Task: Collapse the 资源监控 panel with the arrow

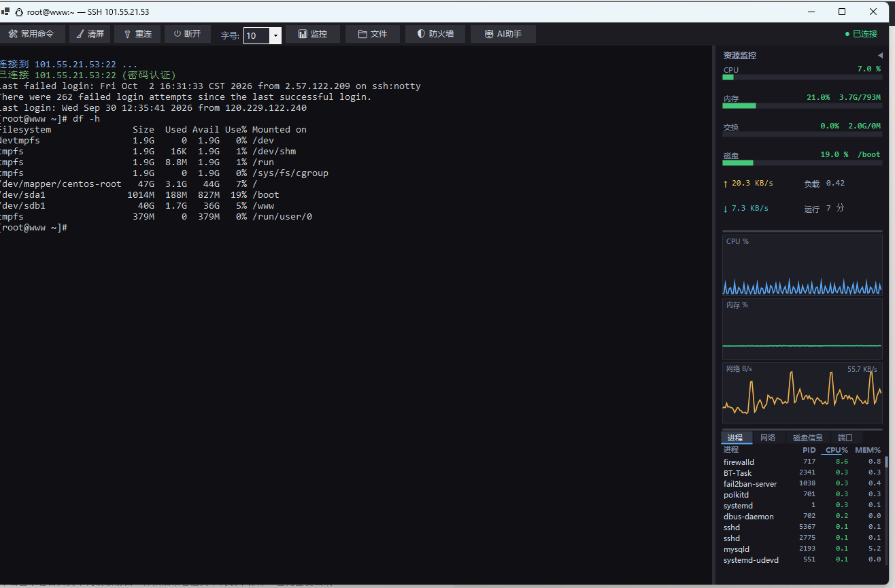Action: tap(880, 55)
